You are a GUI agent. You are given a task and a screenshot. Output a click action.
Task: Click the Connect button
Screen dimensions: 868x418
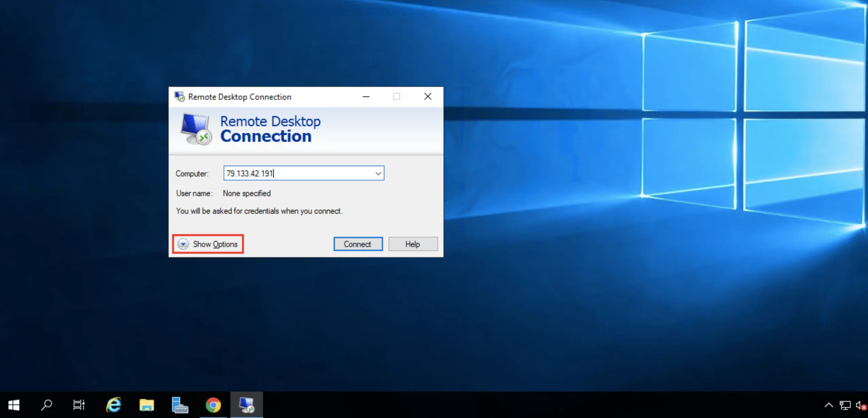(358, 244)
